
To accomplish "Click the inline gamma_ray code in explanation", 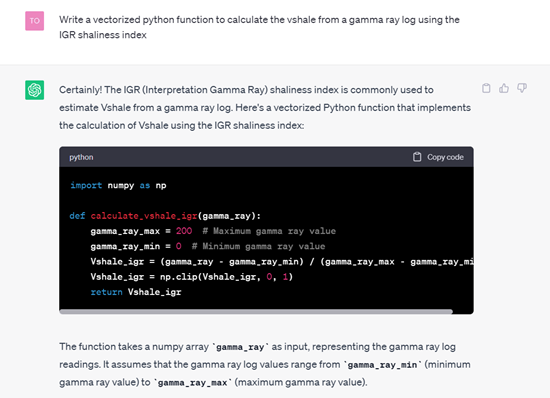I will [240, 347].
